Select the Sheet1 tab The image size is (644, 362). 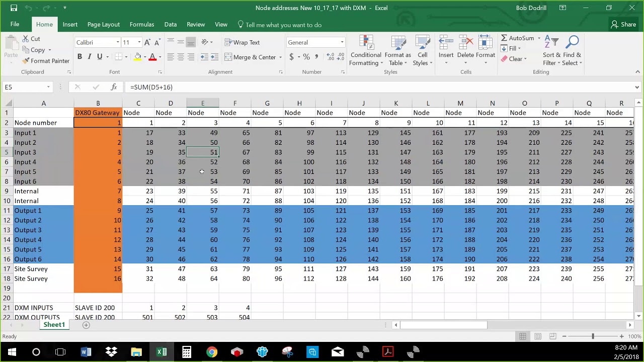(54, 325)
